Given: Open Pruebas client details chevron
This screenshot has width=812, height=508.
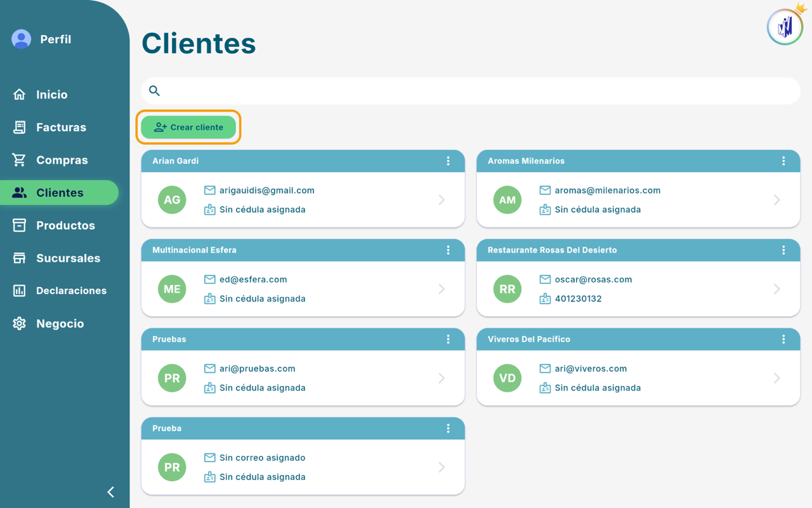Looking at the screenshot, I should point(442,378).
